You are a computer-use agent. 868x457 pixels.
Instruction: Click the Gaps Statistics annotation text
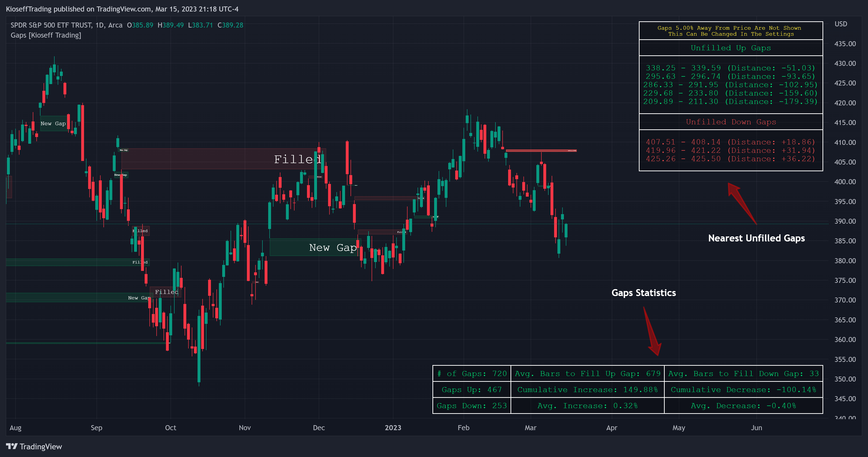[644, 293]
